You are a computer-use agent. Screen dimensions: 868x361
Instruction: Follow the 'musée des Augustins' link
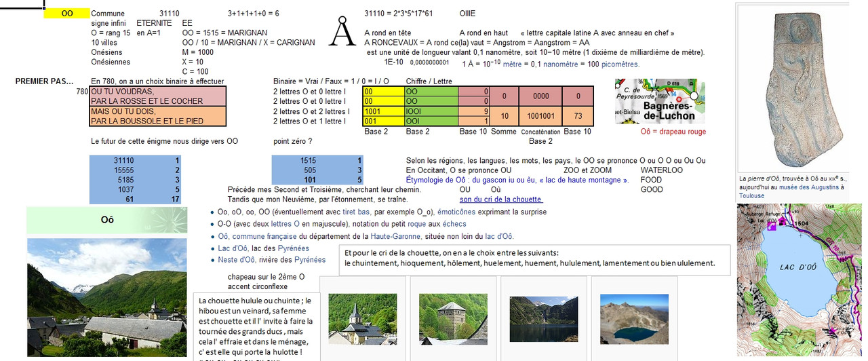809,187
